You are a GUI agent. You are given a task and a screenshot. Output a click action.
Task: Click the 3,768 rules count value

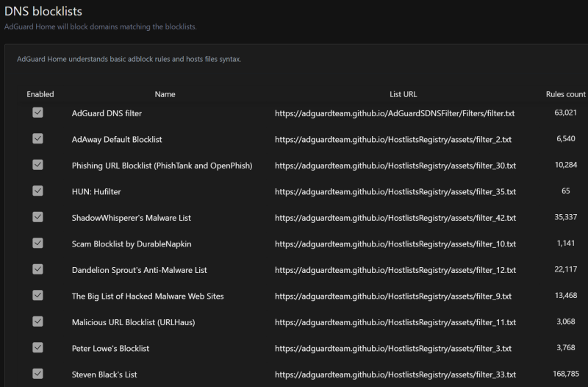pos(565,347)
